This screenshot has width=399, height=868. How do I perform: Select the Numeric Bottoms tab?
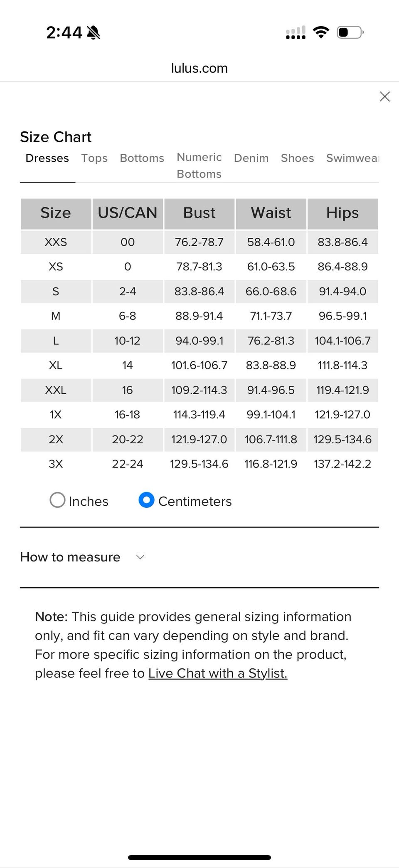tap(199, 166)
